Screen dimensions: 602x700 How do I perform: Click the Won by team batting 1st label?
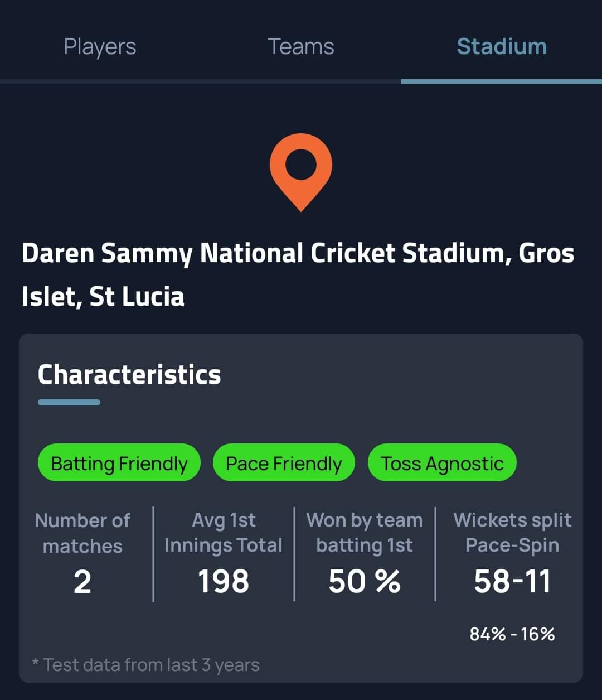point(365,533)
